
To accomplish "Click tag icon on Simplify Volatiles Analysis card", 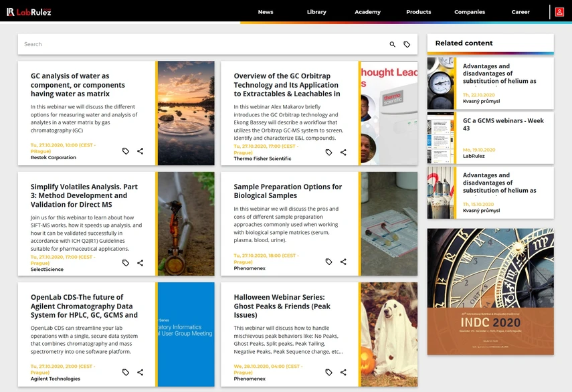I will (x=126, y=263).
